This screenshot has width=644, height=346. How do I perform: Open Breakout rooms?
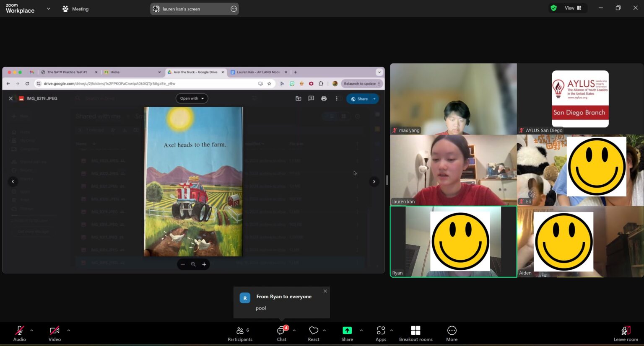pos(415,333)
